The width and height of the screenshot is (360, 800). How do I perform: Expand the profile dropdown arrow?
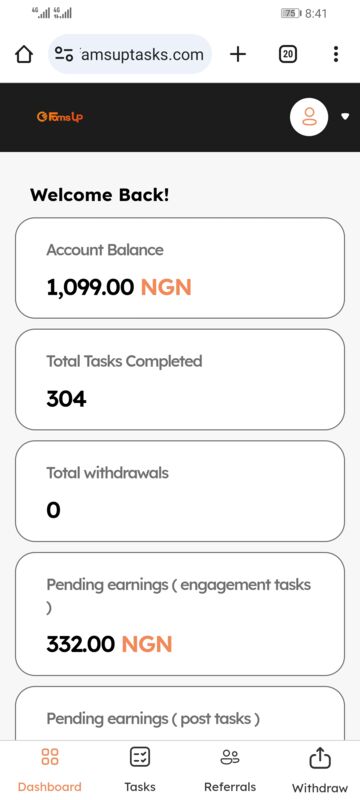(345, 117)
